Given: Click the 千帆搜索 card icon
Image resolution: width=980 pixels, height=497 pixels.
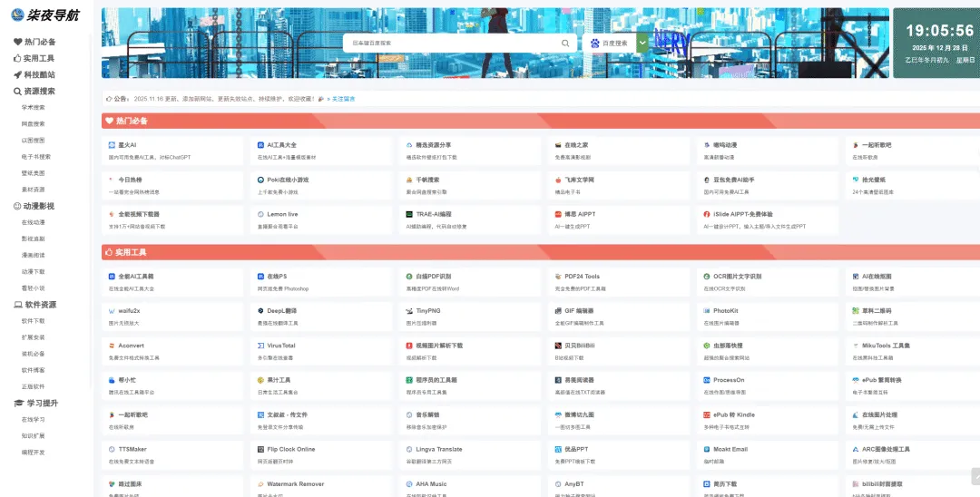Looking at the screenshot, I should (409, 180).
